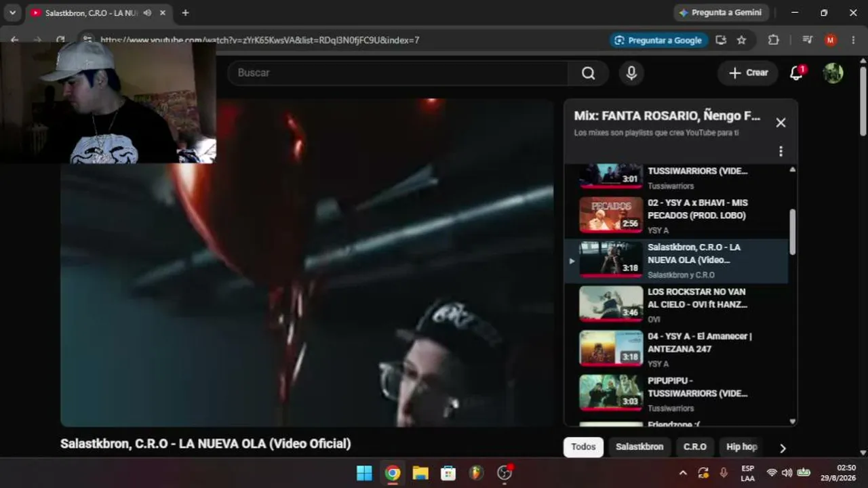Open a new browser tab
The height and width of the screenshot is (488, 868).
tap(185, 13)
